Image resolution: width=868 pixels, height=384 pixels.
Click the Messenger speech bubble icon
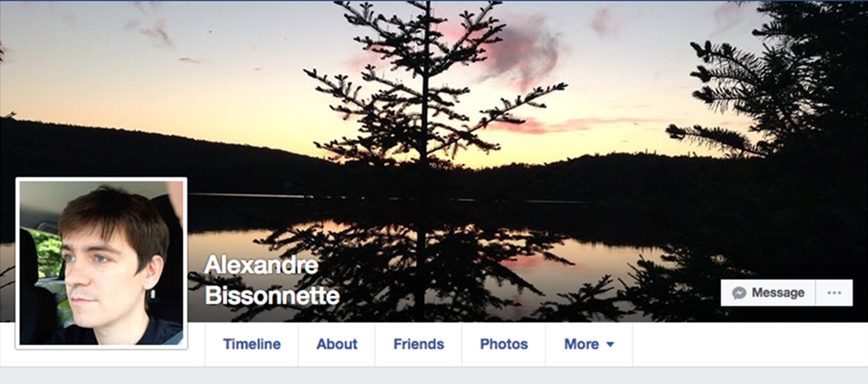pyautogui.click(x=739, y=293)
